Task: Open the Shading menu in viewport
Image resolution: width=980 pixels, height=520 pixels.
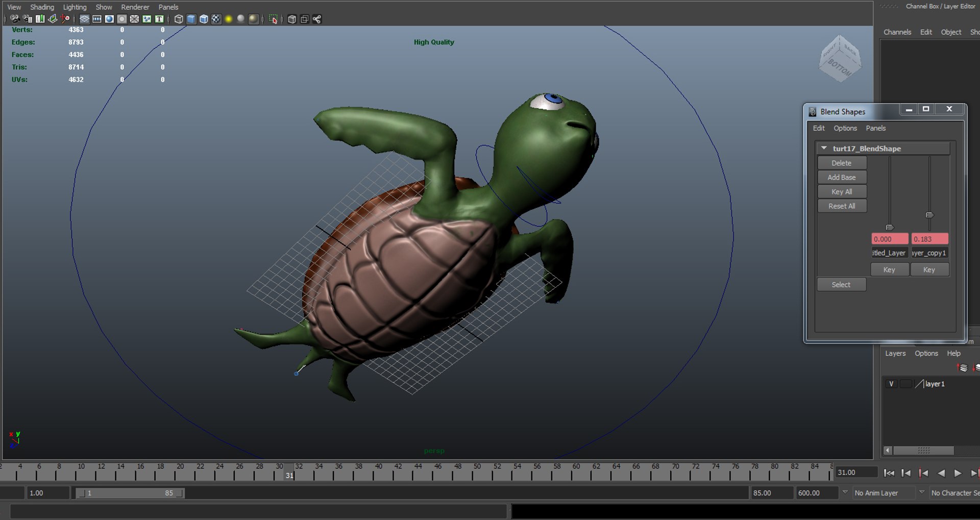Action: [42, 7]
